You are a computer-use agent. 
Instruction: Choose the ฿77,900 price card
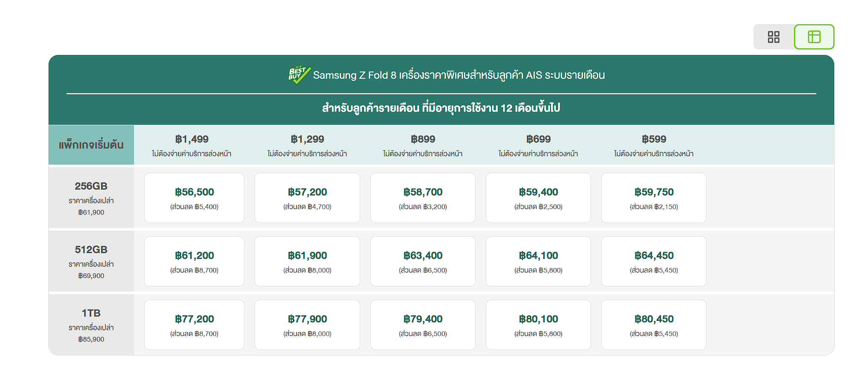(x=307, y=325)
